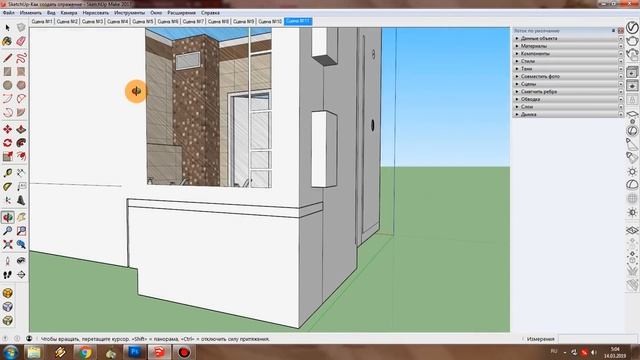Open the Файл menu
Screen dimensions: 640x360
click(x=9, y=13)
